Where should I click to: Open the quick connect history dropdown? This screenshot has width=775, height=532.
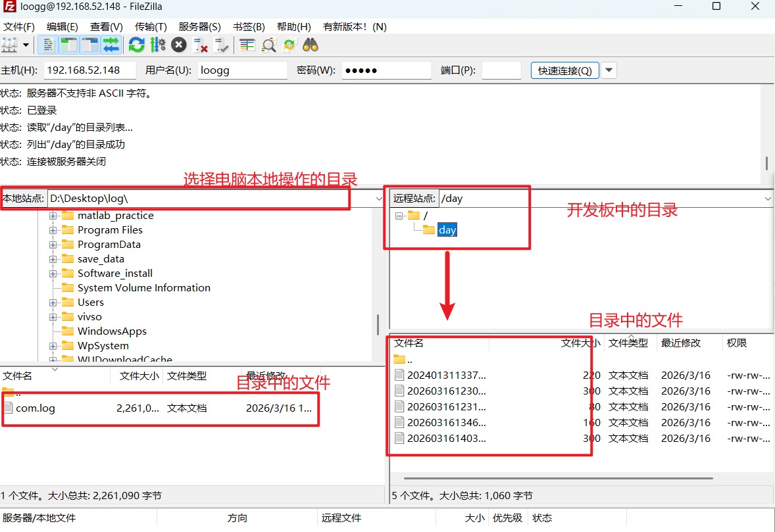[x=609, y=70]
